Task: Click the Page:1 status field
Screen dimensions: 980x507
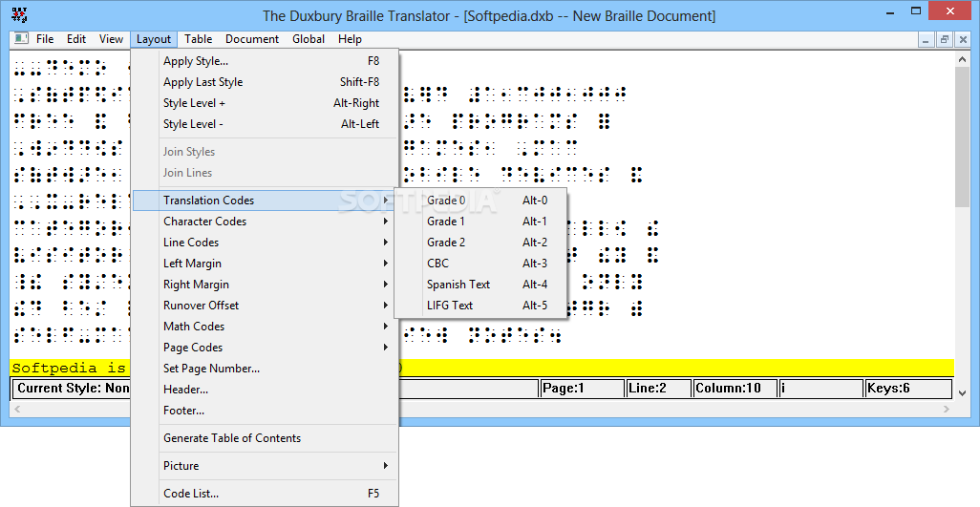Action: 583,389
